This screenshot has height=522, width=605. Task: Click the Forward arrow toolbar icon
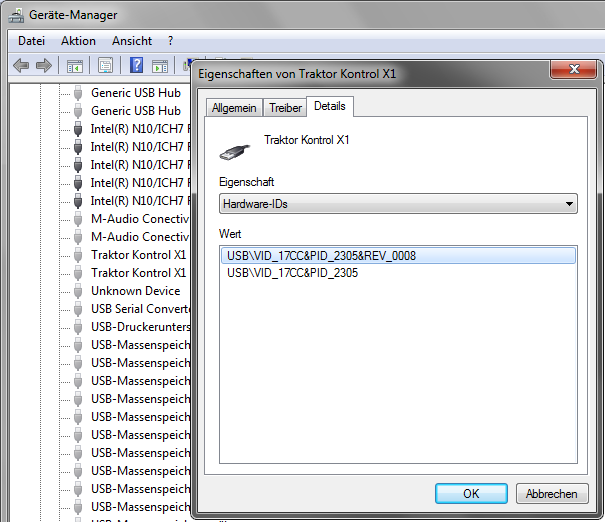coord(44,65)
